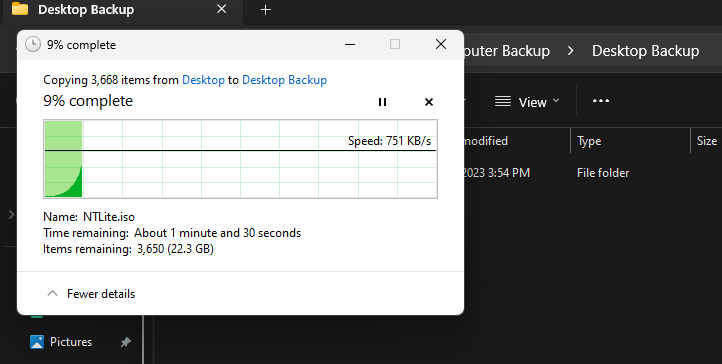Viewport: 722px width, 364px height.
Task: Open Pictures in the sidebar
Action: [71, 342]
